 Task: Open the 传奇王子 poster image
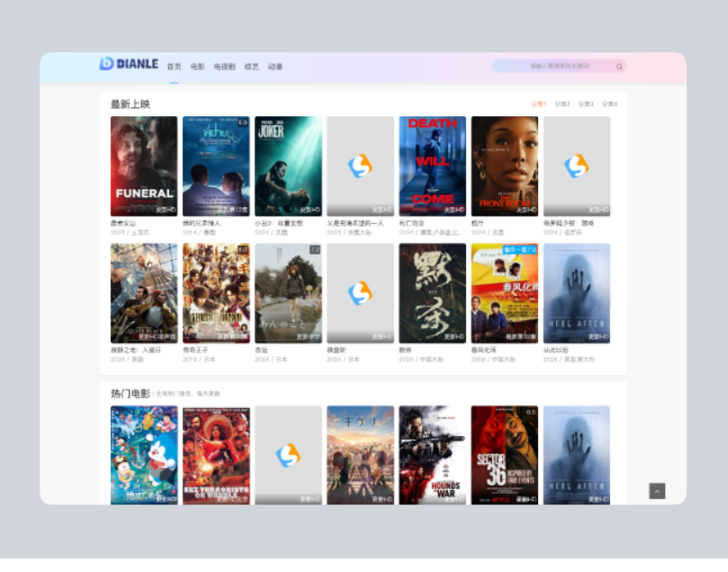(x=216, y=293)
